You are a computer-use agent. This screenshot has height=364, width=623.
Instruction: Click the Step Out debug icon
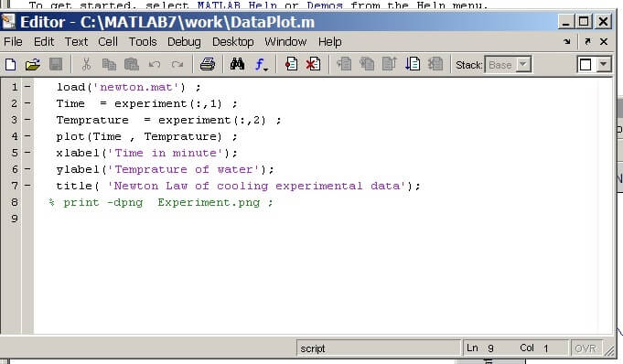tap(390, 64)
